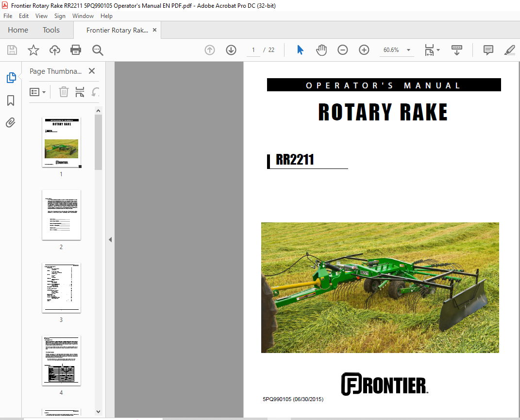Click the Save file icon

pos(12,50)
